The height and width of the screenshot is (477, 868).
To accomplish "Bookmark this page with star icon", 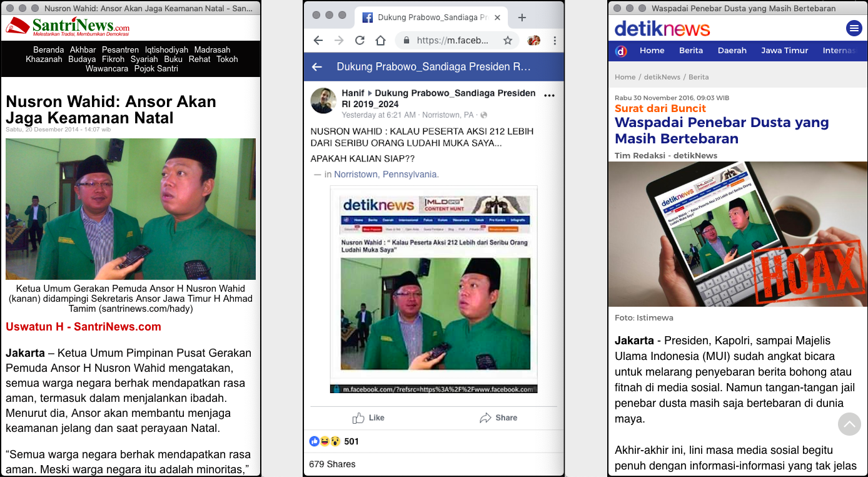I will click(508, 41).
